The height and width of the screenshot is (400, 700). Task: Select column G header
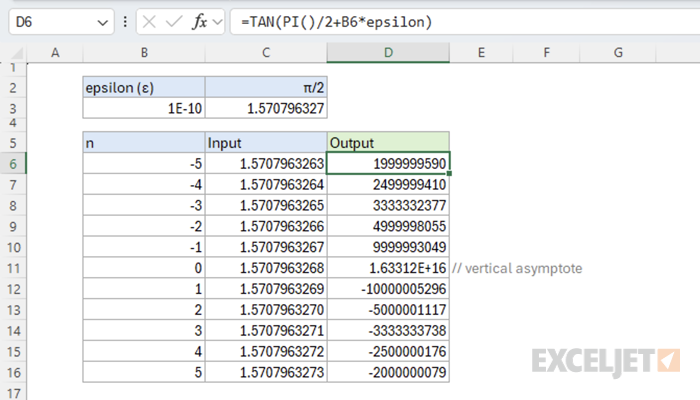point(618,53)
